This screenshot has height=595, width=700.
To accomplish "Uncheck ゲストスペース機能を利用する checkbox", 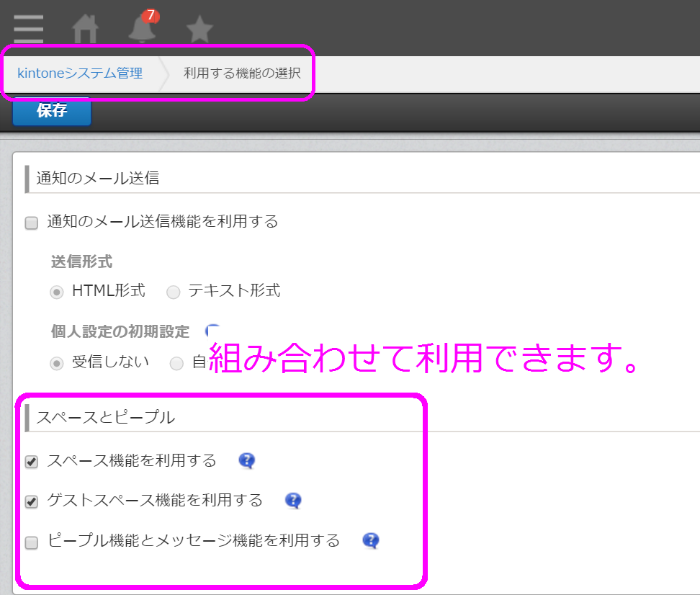I will tap(31, 501).
